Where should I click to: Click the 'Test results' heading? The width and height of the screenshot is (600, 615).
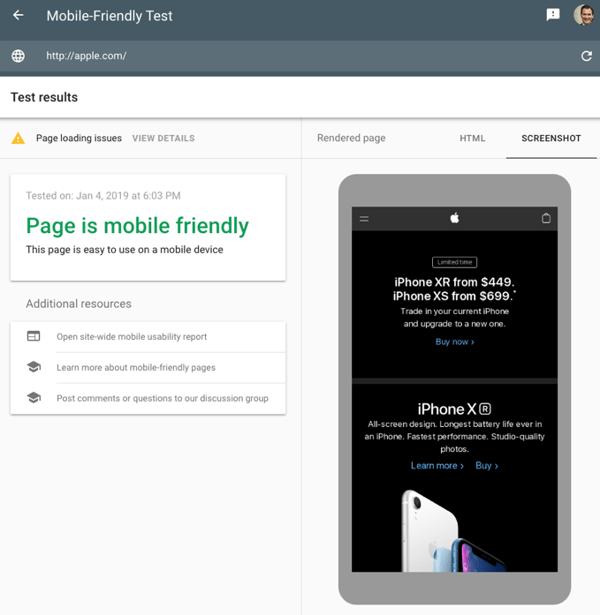click(44, 97)
